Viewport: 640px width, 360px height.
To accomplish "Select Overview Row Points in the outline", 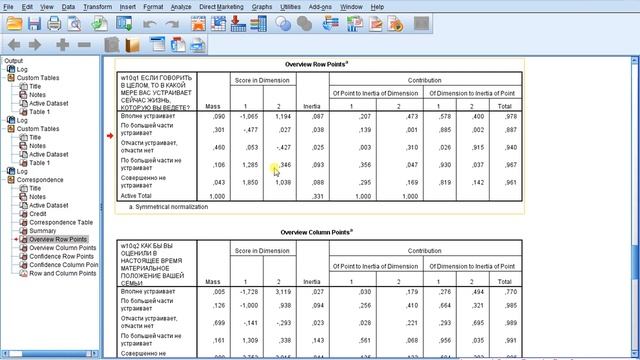I will [58, 239].
